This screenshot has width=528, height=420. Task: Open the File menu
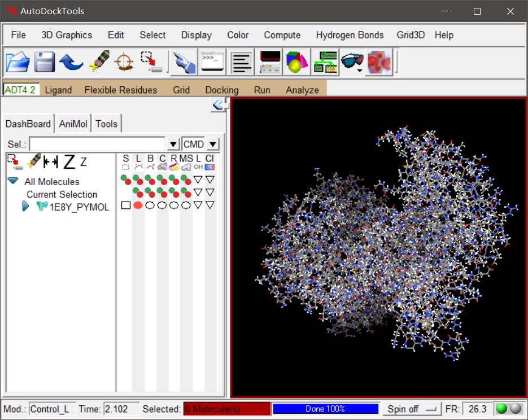(x=18, y=35)
